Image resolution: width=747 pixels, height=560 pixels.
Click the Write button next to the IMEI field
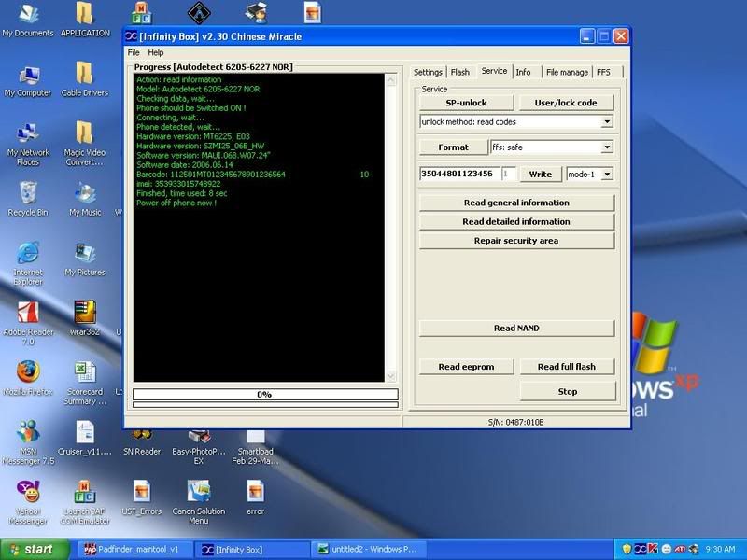(x=541, y=175)
